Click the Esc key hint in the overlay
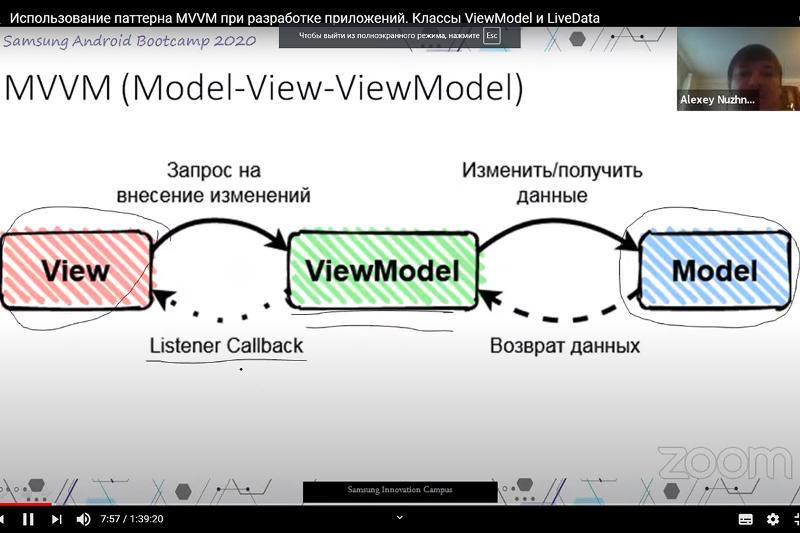Screen dimensions: 800x533 click(491, 35)
